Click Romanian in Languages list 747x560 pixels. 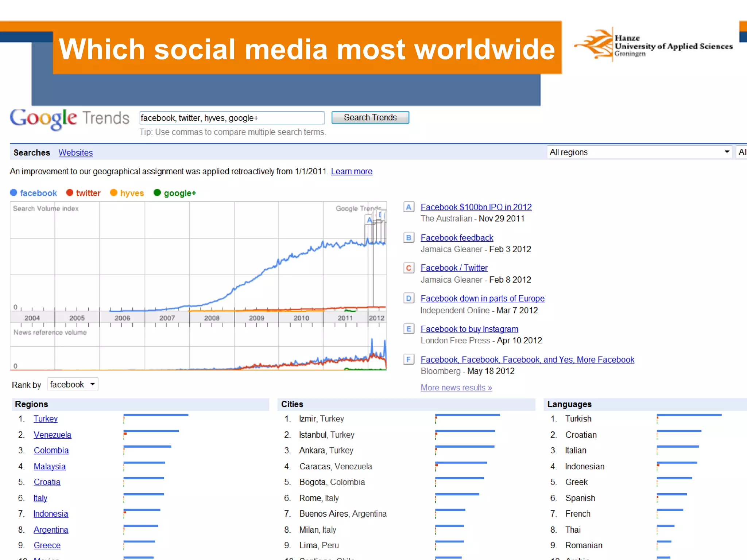(584, 545)
